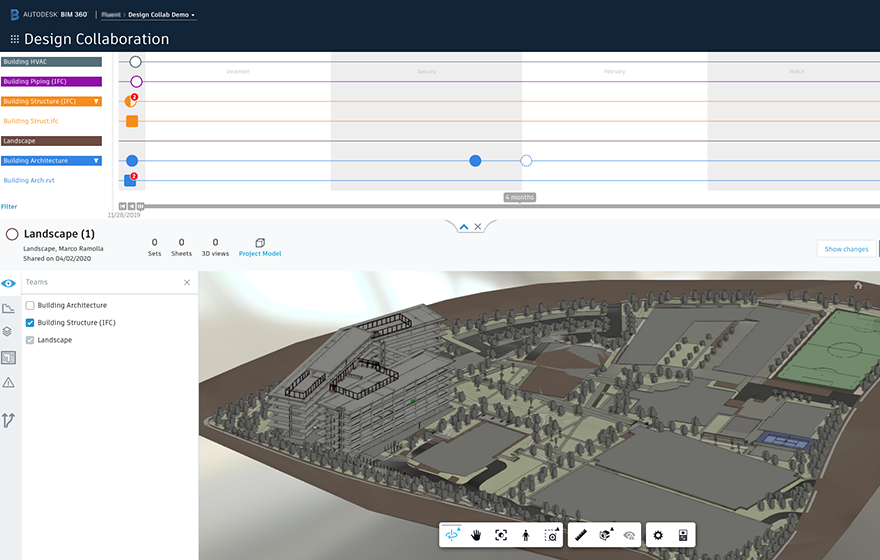This screenshot has width=880, height=560.
Task: View the 0 Sets count
Action: [x=154, y=247]
